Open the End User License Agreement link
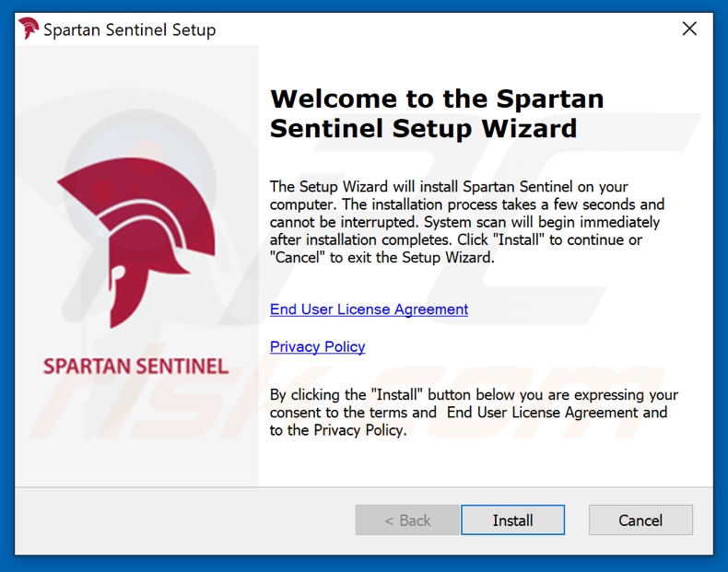Image resolution: width=728 pixels, height=572 pixels. coord(370,309)
